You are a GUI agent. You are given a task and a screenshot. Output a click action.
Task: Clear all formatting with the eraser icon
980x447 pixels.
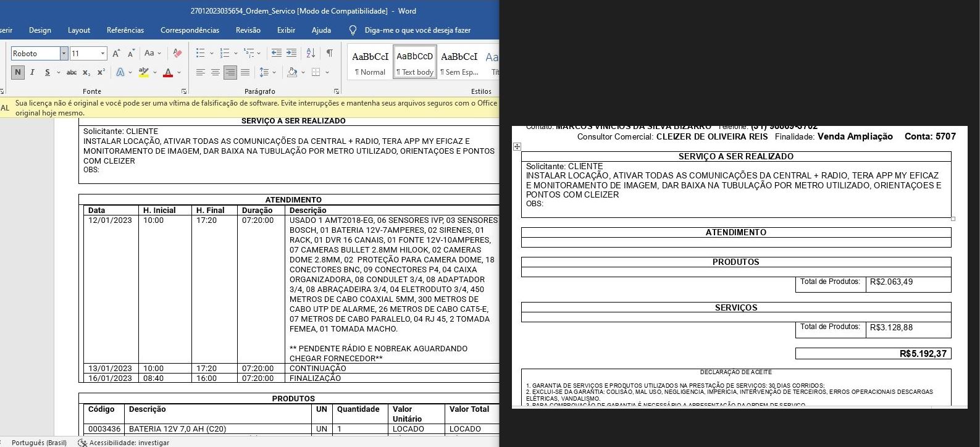click(177, 54)
